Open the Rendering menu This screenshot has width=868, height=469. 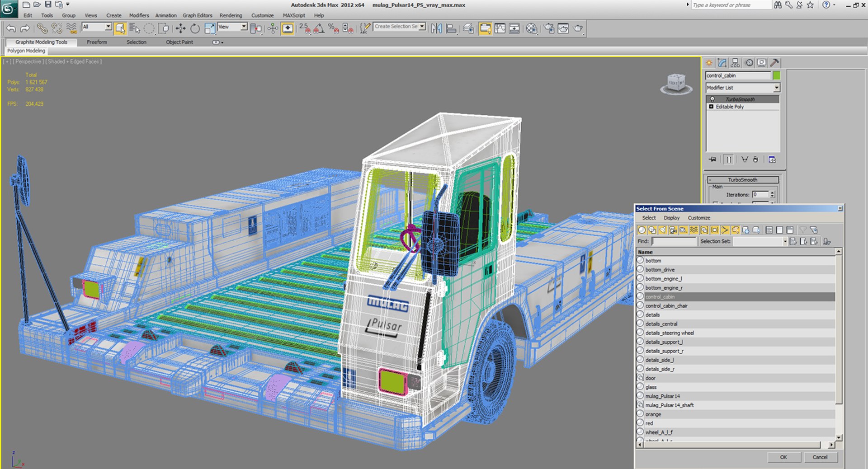(x=231, y=15)
